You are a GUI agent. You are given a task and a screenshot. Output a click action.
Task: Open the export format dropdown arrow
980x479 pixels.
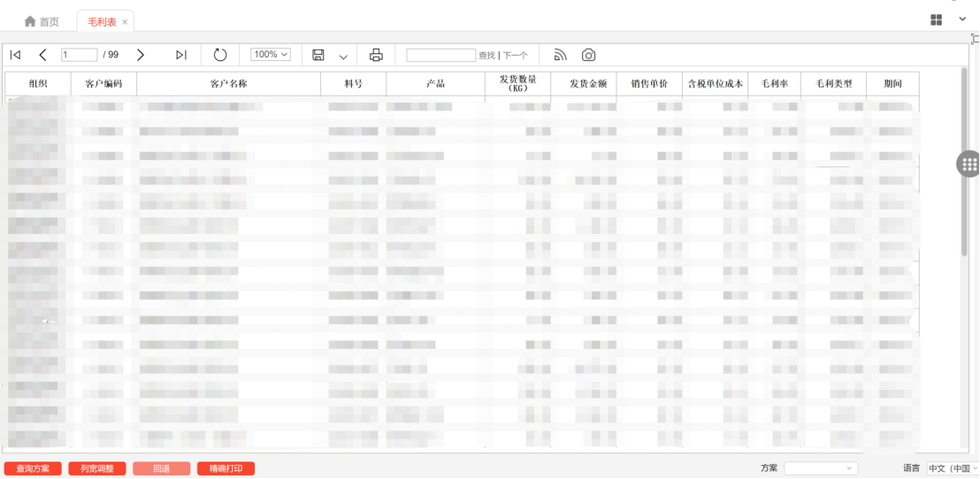(x=343, y=57)
